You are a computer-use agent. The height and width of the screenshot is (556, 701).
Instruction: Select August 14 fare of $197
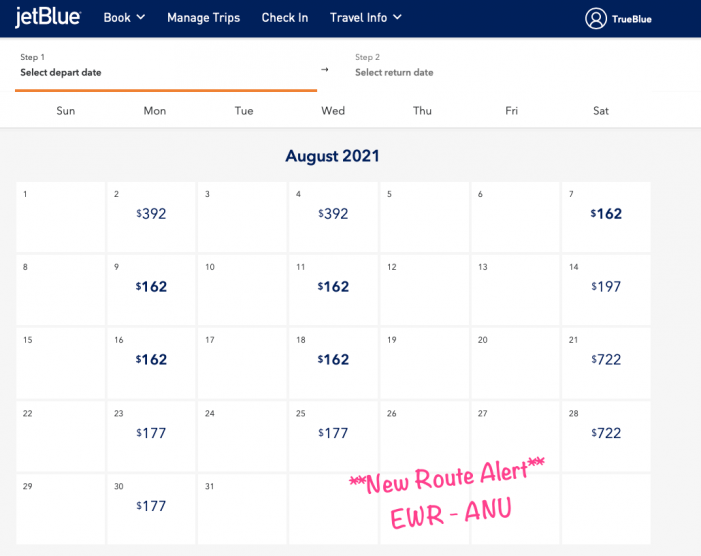tap(605, 286)
